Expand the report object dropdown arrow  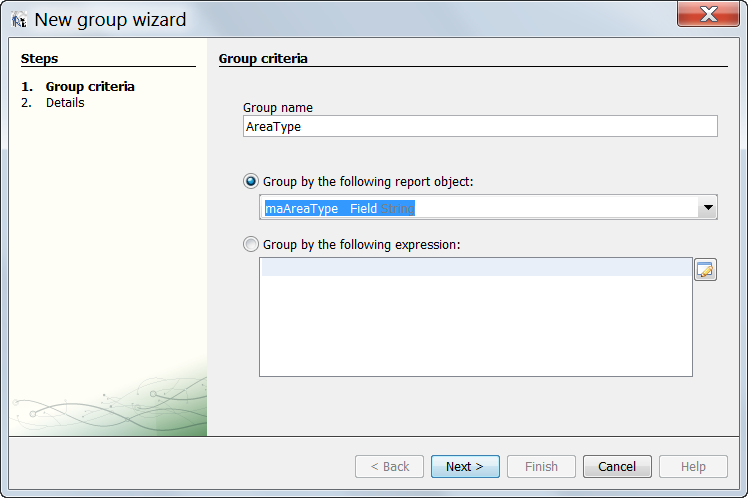[707, 208]
